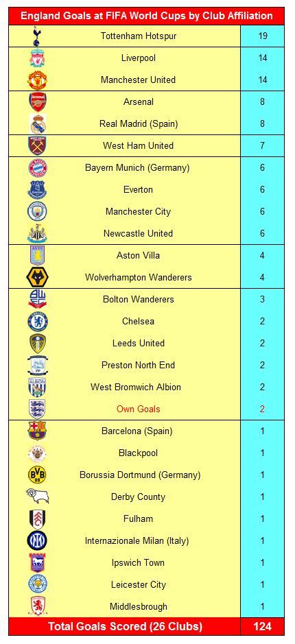
Task: Select the Liverpool club badge
Action: 37,58
